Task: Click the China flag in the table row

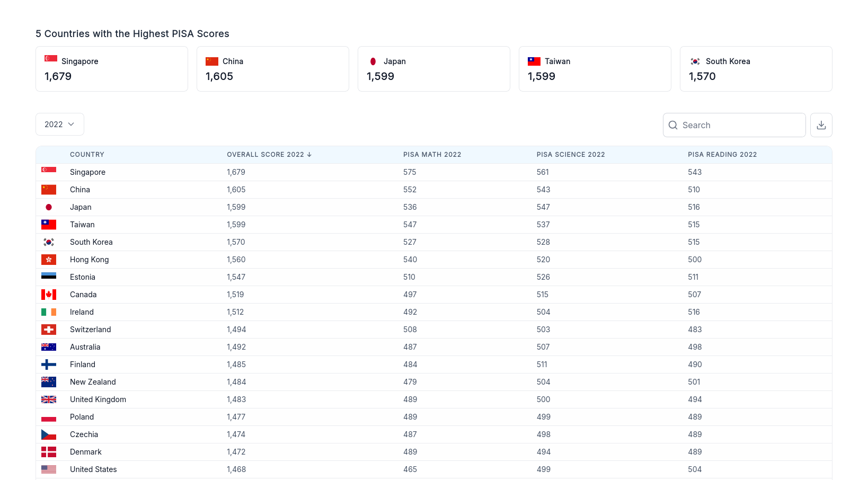Action: (49, 190)
